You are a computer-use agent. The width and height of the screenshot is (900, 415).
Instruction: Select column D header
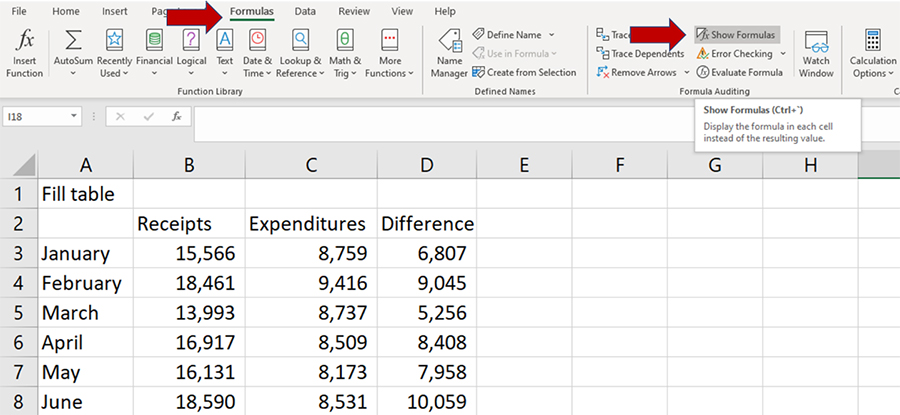426,165
